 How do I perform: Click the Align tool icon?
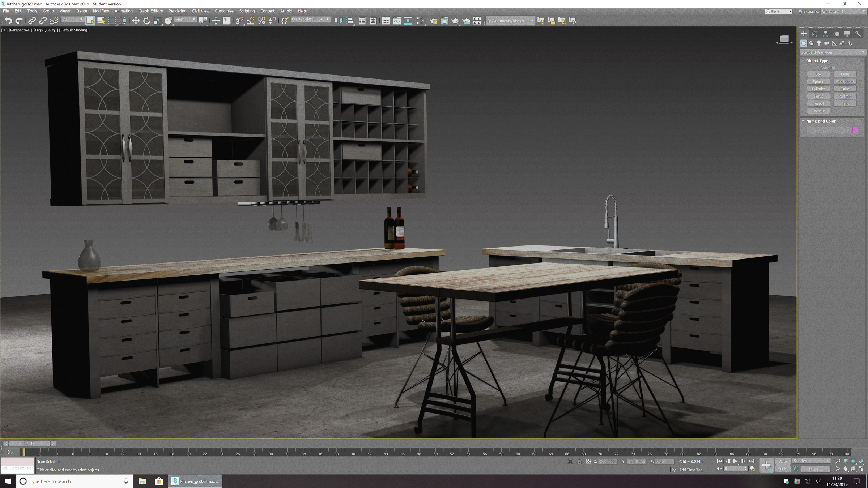pyautogui.click(x=349, y=21)
